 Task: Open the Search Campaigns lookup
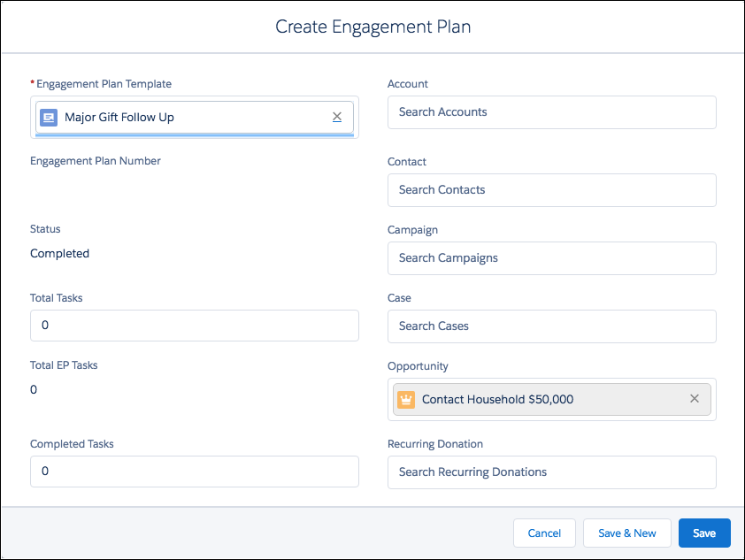point(551,258)
